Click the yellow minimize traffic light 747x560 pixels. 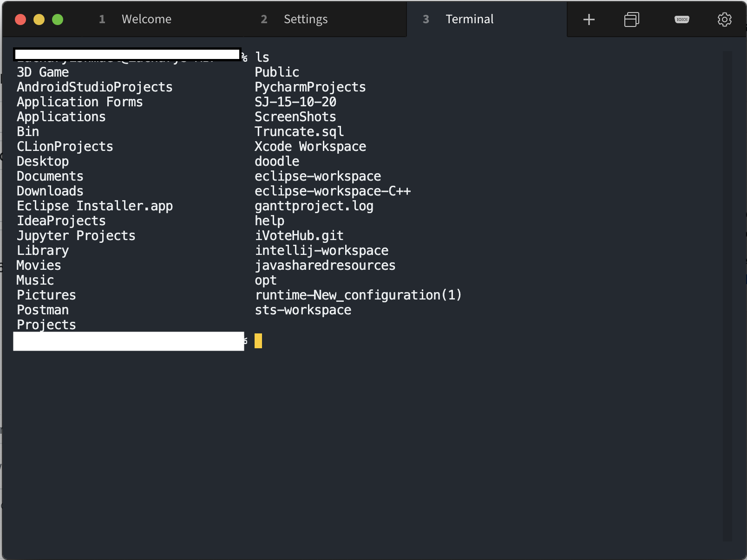click(x=39, y=20)
